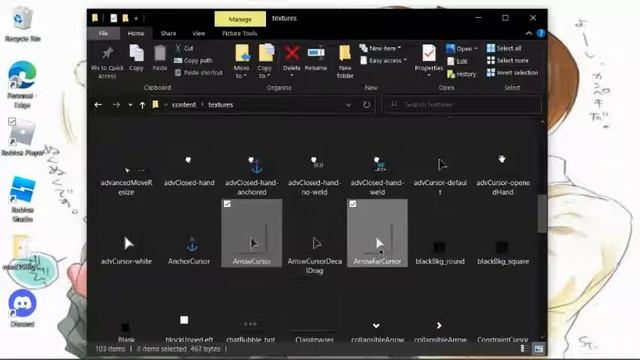Uncheck the ArrowCursor file checkbox
Viewport: 640px width, 360px height.
[227, 204]
